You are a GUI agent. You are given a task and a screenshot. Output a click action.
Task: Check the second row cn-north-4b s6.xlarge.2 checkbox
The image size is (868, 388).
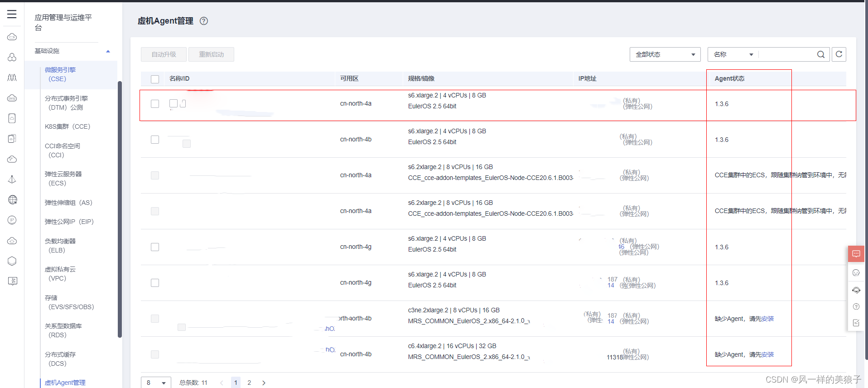[155, 140]
